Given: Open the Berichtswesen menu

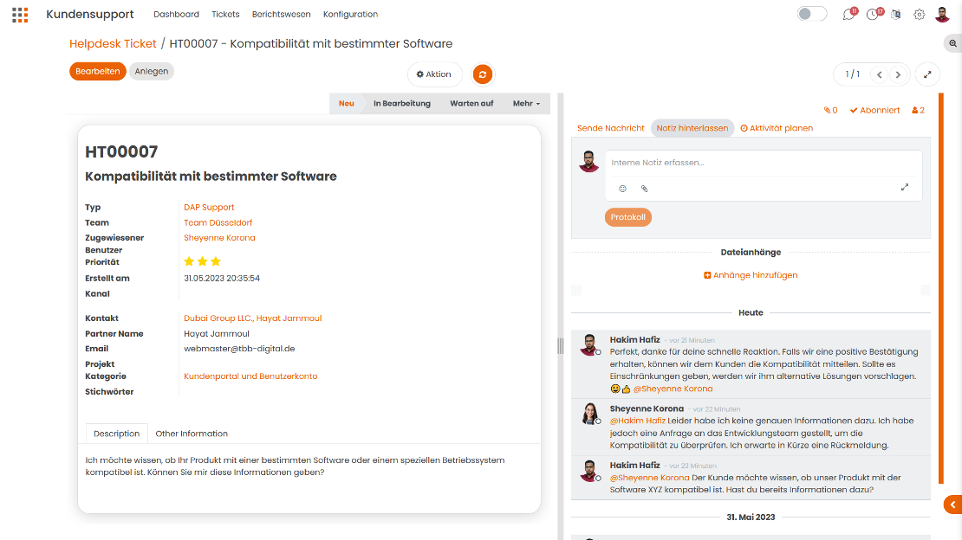Looking at the screenshot, I should 281,14.
